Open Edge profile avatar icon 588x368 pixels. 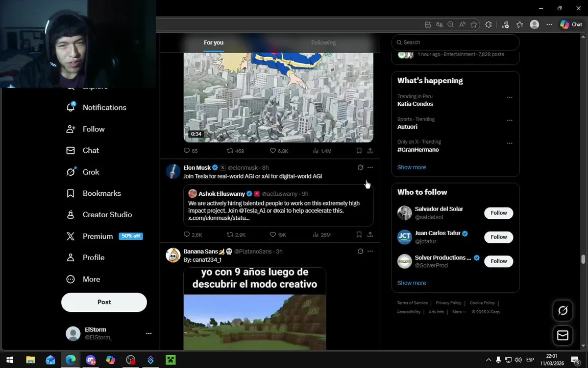tap(534, 25)
